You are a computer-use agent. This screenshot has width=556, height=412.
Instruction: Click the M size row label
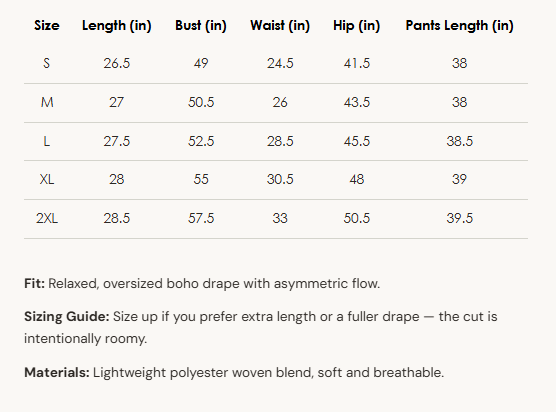[x=47, y=102]
